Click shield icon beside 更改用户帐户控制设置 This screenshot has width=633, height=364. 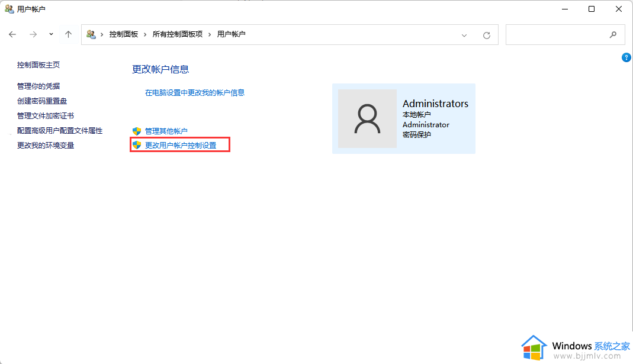(x=137, y=145)
